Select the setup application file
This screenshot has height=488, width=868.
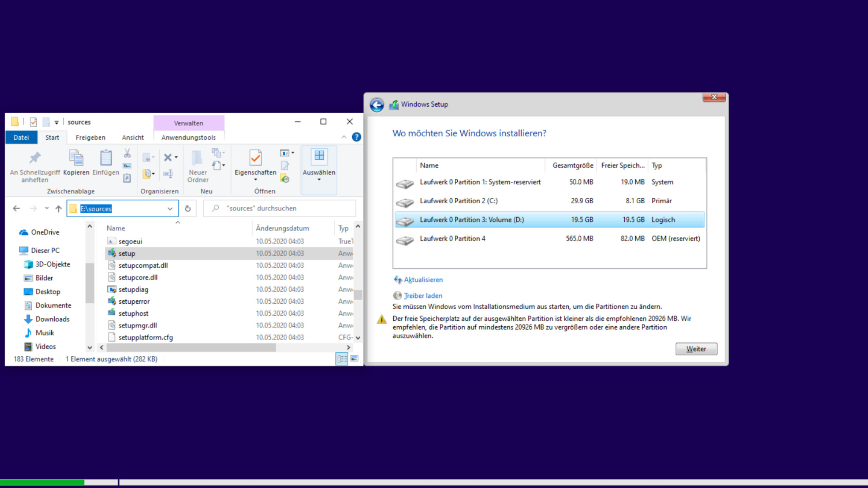click(229, 253)
